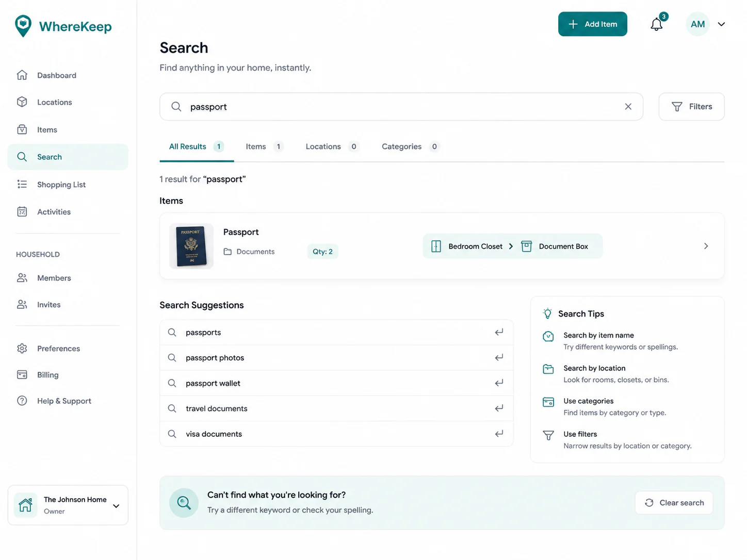Choose the 'passport photos' suggestion

(336, 358)
